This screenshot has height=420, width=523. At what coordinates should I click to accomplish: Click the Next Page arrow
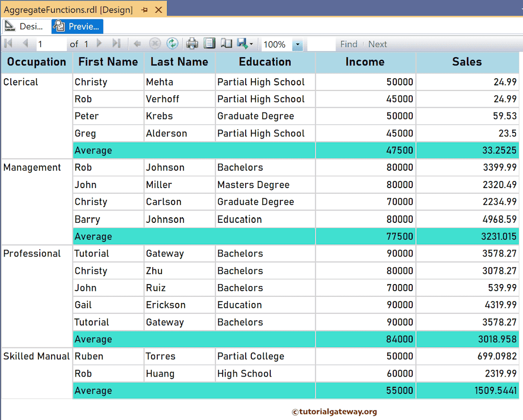pos(99,43)
